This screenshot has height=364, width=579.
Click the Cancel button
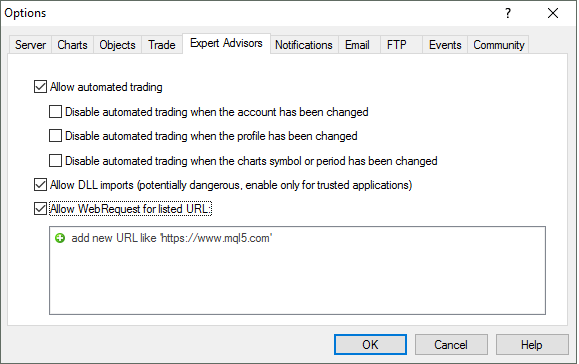[451, 344]
